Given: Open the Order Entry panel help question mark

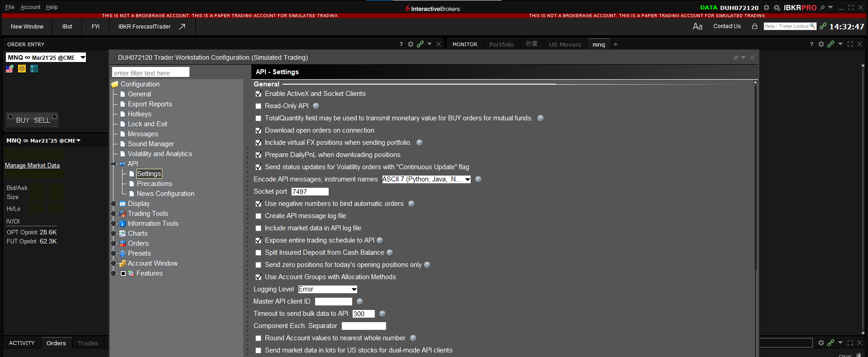Looking at the screenshot, I should 401,44.
